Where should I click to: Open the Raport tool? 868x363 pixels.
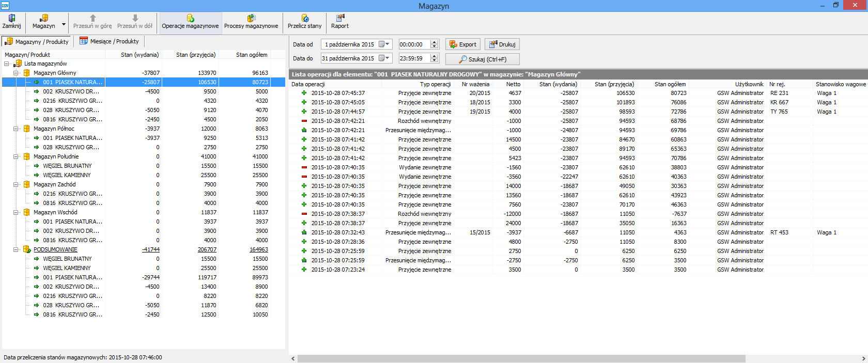[339, 22]
